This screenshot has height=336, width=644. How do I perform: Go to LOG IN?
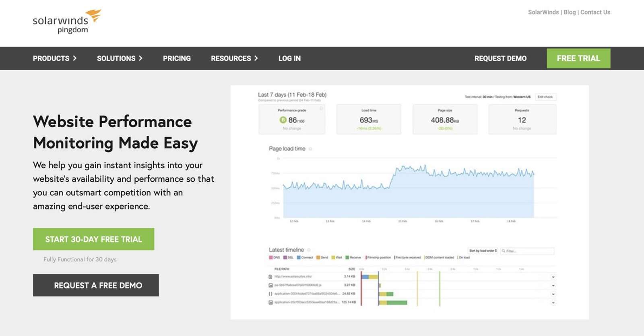(x=289, y=58)
